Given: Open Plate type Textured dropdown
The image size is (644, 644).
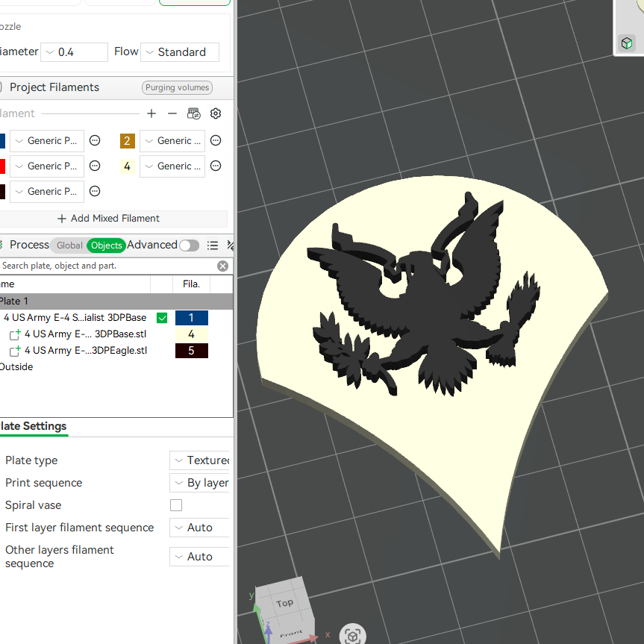Looking at the screenshot, I should point(199,460).
